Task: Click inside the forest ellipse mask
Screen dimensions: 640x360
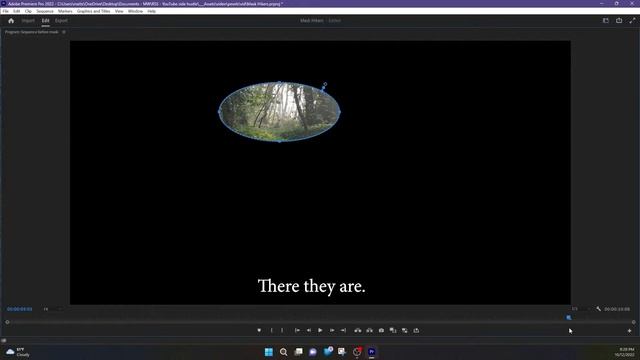Action: [x=280, y=111]
